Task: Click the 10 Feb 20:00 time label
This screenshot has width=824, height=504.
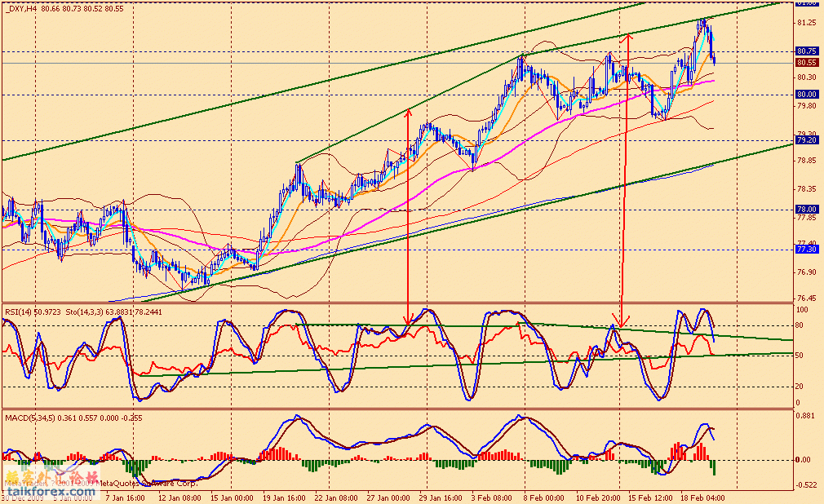Action: 597,498
